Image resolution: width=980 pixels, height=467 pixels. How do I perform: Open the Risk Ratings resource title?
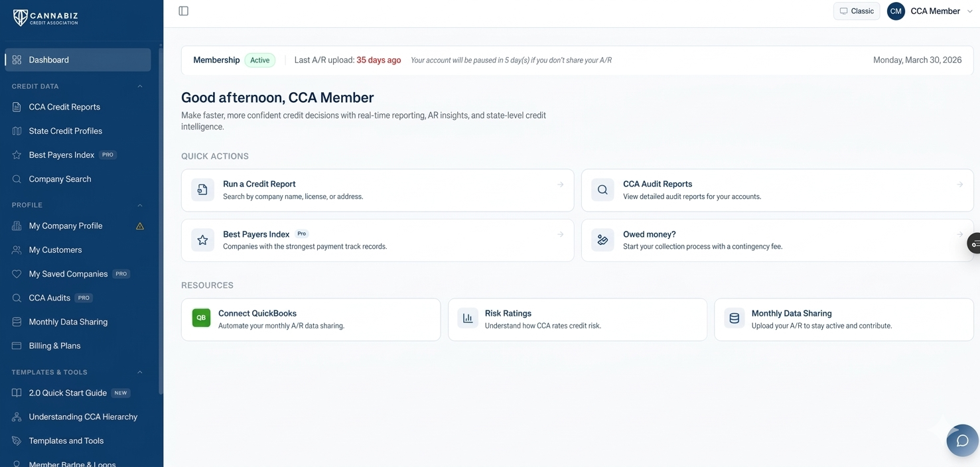click(508, 313)
